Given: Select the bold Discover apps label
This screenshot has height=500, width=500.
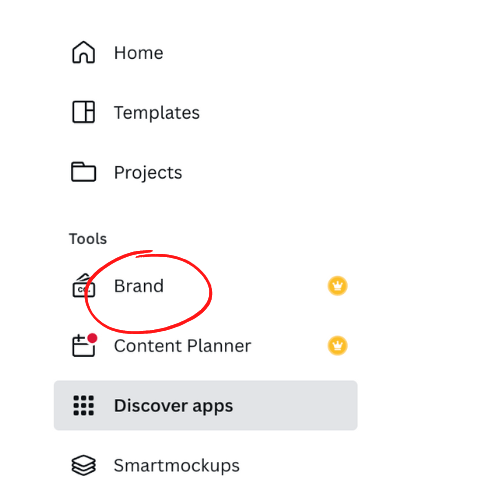Looking at the screenshot, I should [173, 406].
